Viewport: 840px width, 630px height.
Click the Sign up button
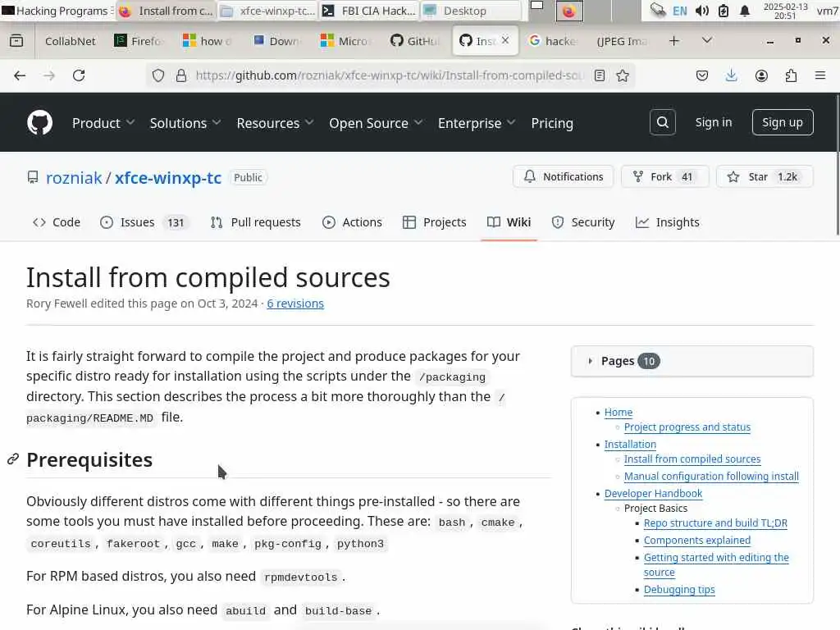[x=782, y=122]
